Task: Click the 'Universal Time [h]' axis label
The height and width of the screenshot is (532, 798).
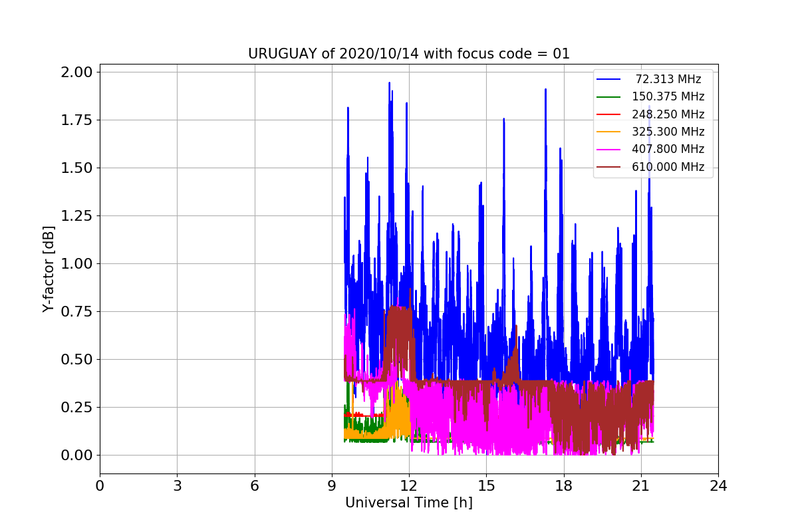Action: [409, 503]
